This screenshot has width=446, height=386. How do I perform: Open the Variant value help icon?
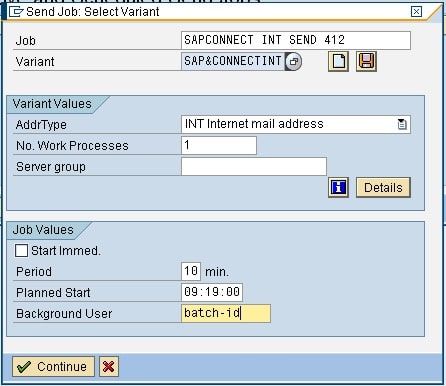(293, 61)
